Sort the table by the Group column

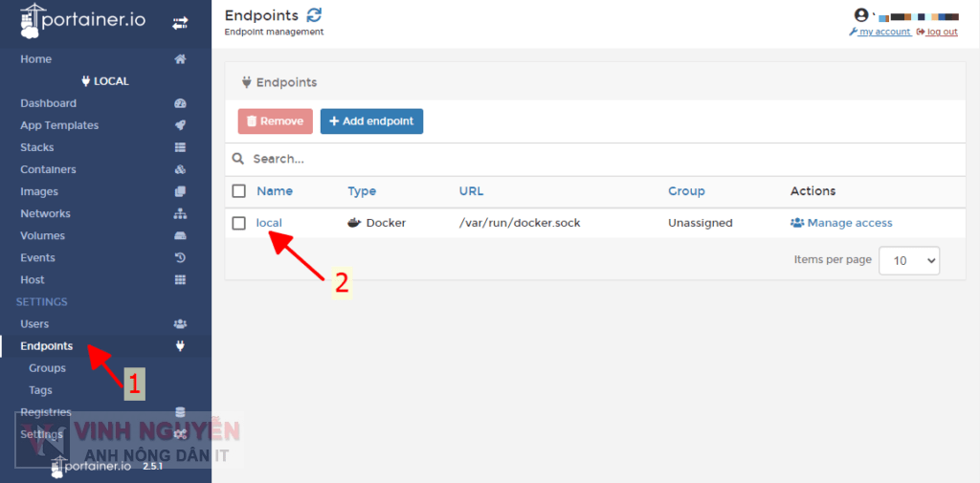point(686,191)
